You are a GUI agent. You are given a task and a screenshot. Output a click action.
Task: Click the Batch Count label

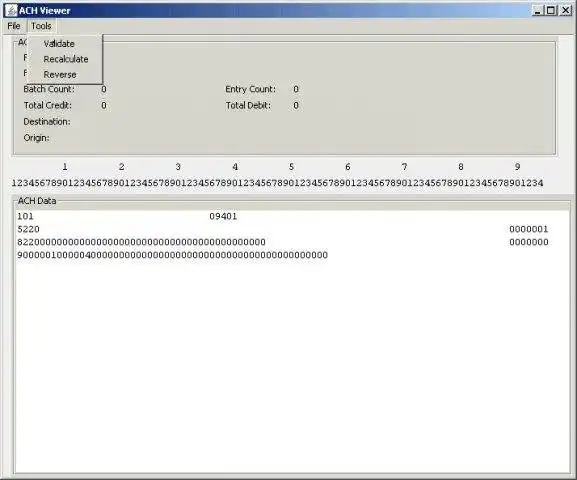[x=49, y=89]
